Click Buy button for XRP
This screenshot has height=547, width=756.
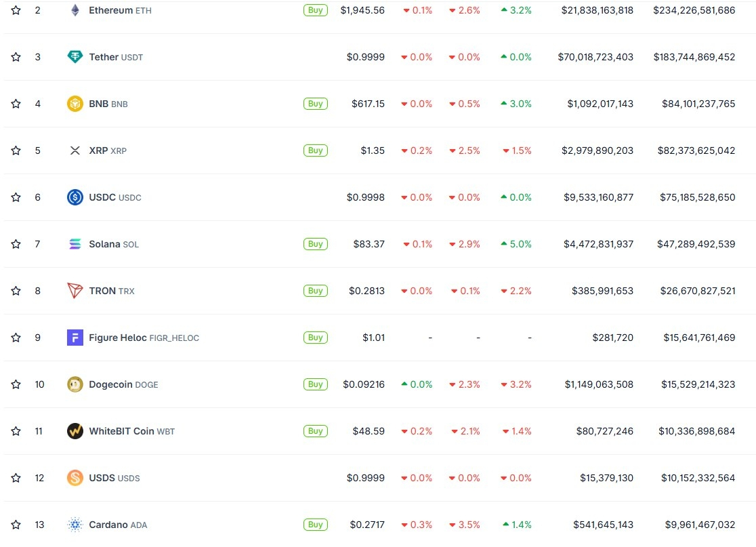(x=315, y=150)
